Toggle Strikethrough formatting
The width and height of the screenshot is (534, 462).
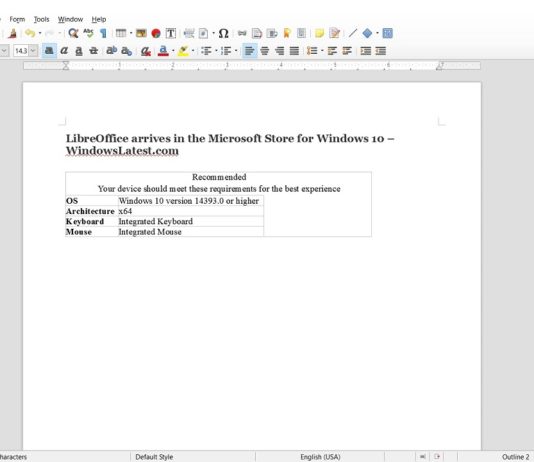coord(93,51)
